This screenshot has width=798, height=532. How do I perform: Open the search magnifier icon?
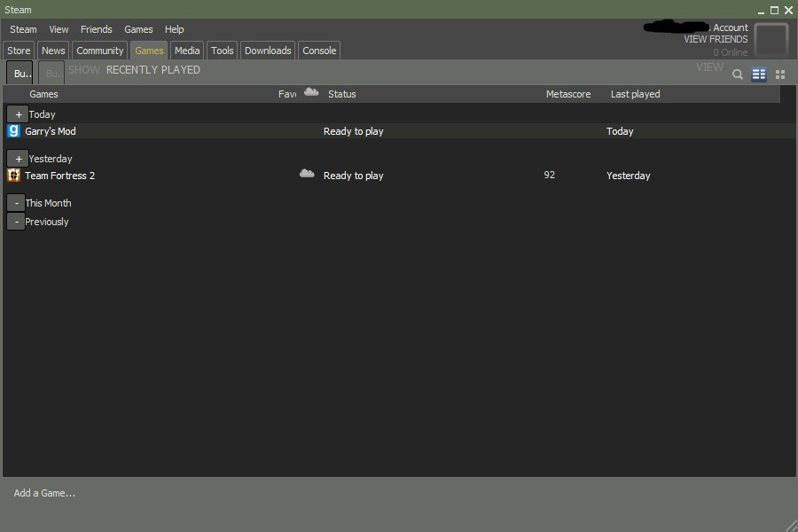[x=738, y=74]
